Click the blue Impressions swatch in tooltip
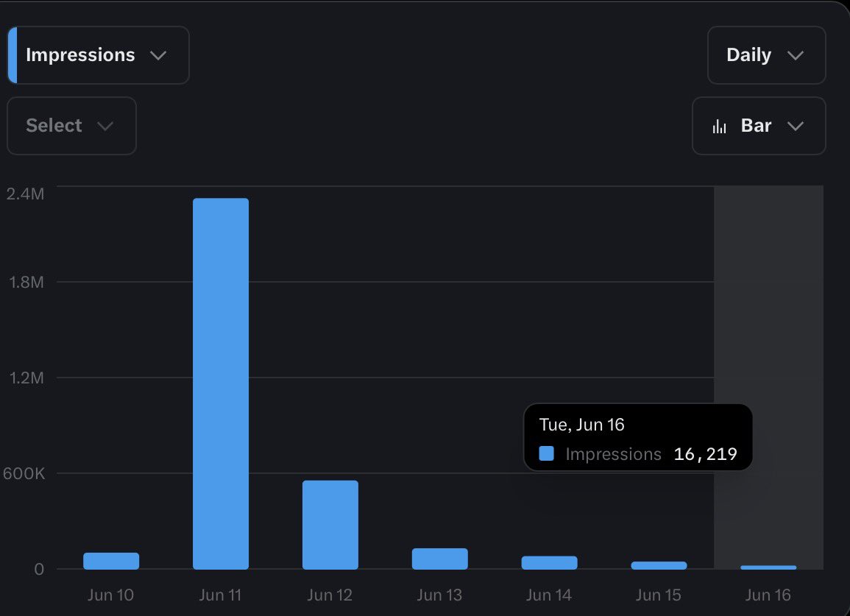 pyautogui.click(x=546, y=453)
